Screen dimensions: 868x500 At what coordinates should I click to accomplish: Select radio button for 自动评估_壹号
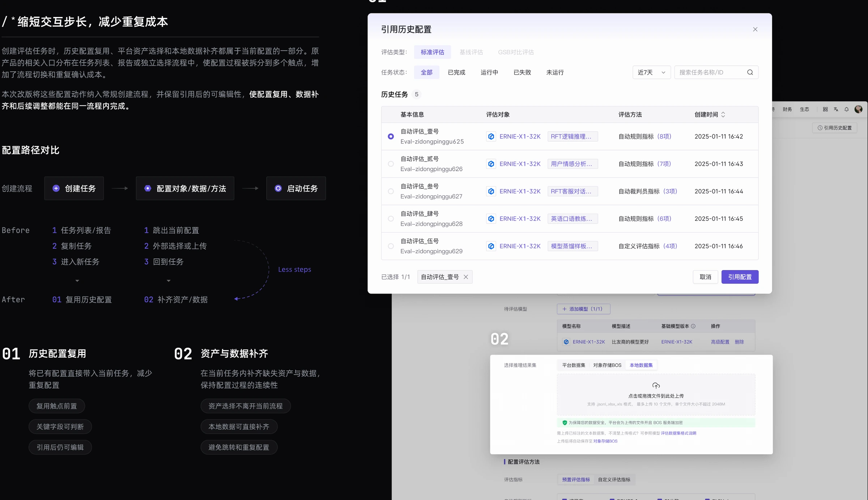[x=391, y=136]
